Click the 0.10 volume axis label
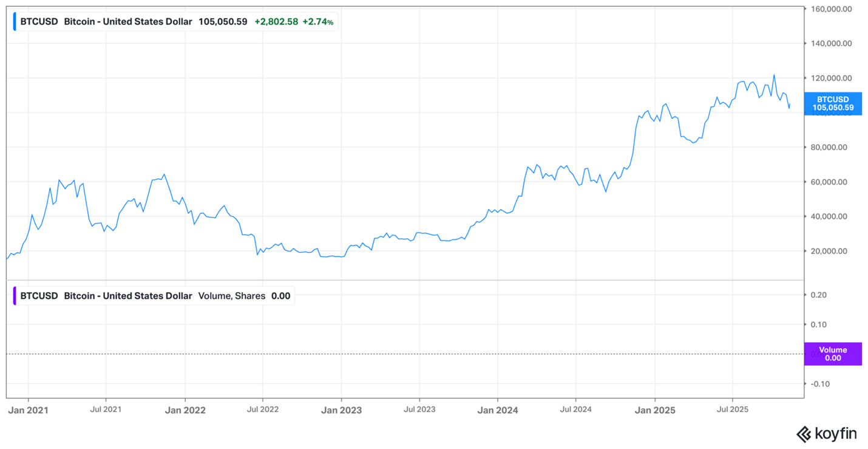The height and width of the screenshot is (449, 868). click(x=819, y=324)
